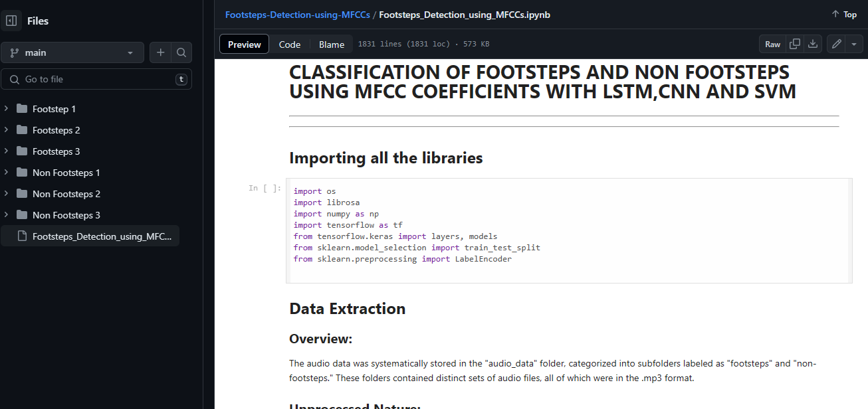
Task: View the Raw file
Action: (772, 44)
